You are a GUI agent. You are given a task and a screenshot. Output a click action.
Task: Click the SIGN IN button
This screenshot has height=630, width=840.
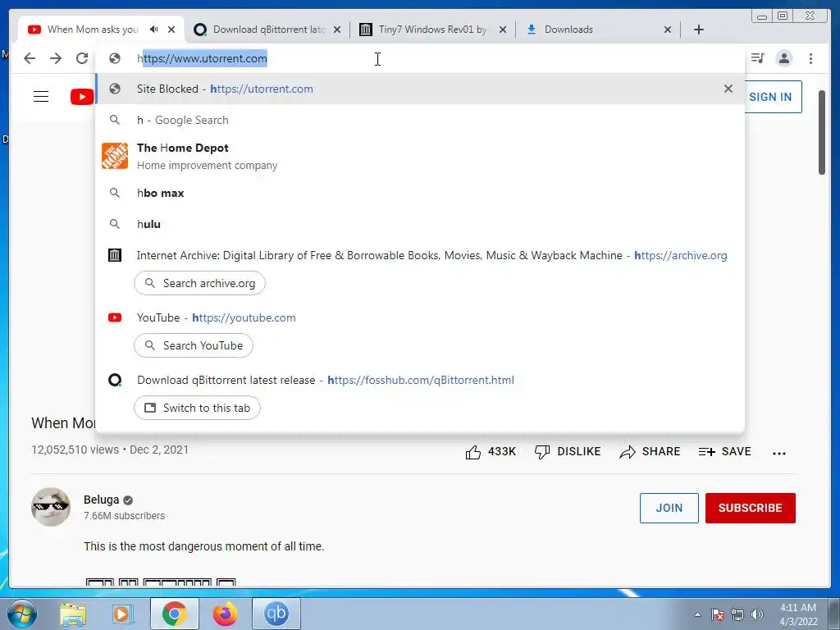pyautogui.click(x=770, y=97)
